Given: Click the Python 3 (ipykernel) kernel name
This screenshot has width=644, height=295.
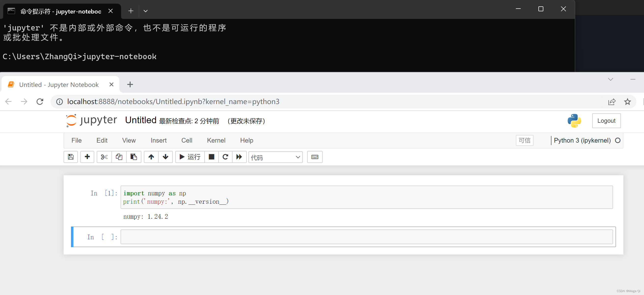Looking at the screenshot, I should pyautogui.click(x=582, y=140).
